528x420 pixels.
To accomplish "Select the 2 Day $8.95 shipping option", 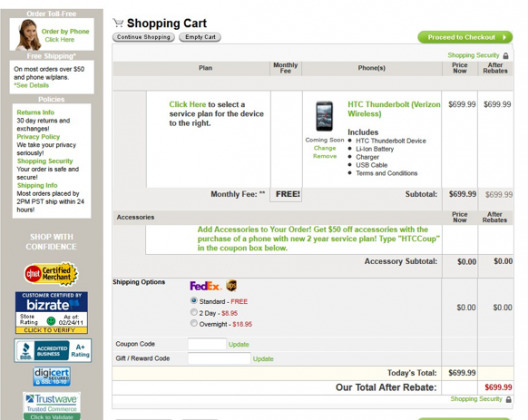I will (x=194, y=312).
